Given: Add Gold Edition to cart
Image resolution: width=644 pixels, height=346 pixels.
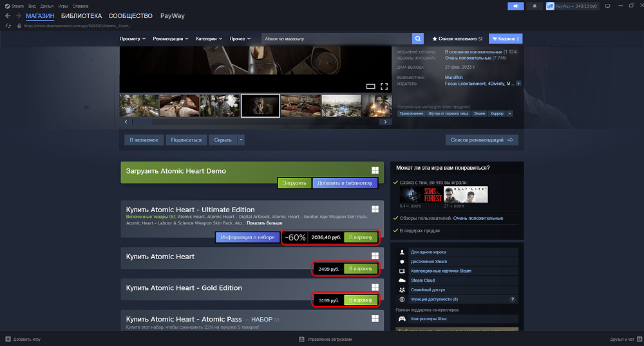Looking at the screenshot, I should click(361, 300).
